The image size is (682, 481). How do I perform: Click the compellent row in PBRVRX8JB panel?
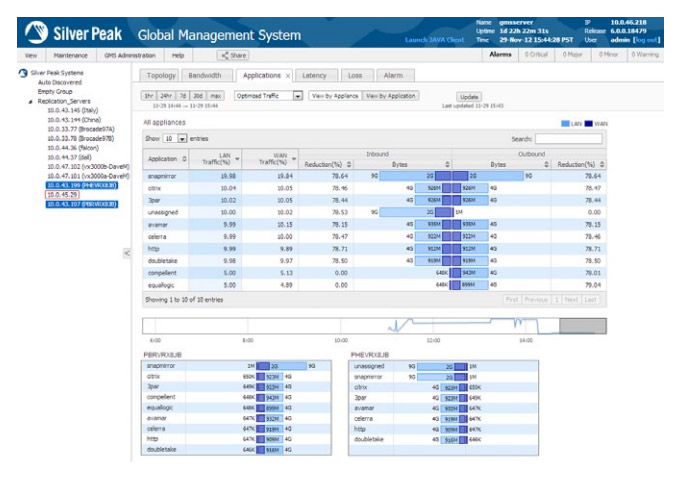(x=236, y=397)
